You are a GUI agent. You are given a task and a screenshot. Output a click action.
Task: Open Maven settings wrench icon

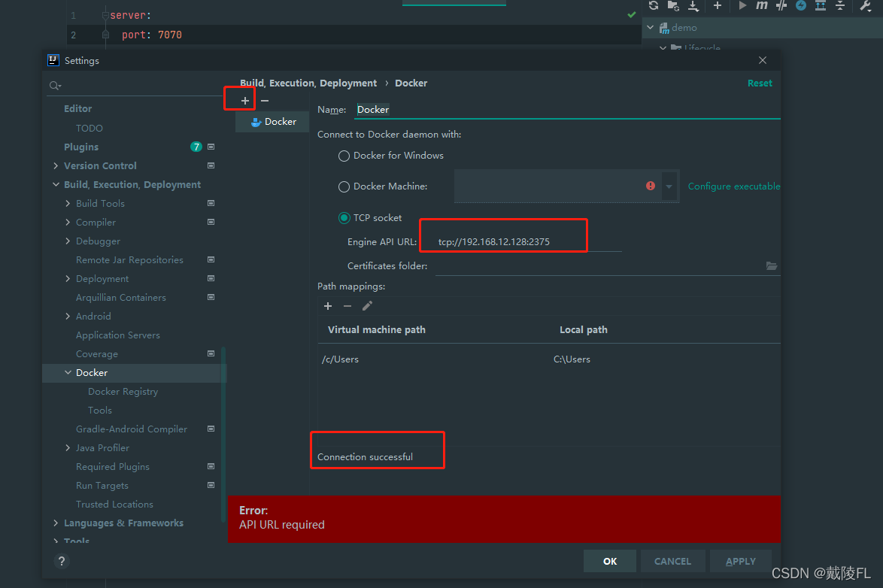point(866,5)
